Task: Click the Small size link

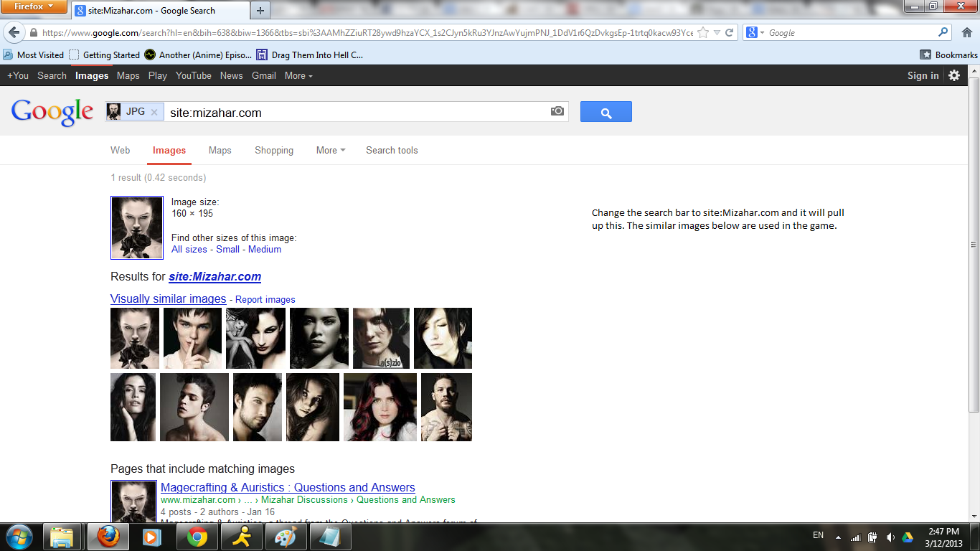Action: click(x=228, y=249)
